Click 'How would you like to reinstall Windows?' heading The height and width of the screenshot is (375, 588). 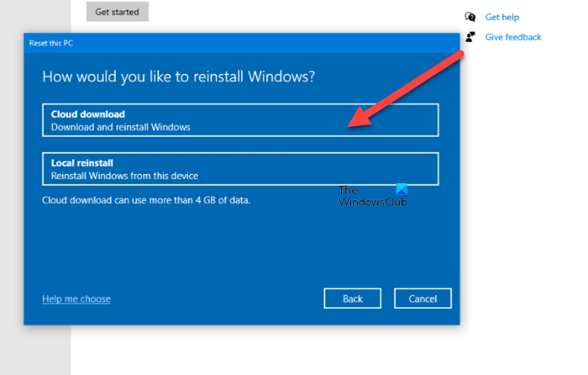[178, 77]
